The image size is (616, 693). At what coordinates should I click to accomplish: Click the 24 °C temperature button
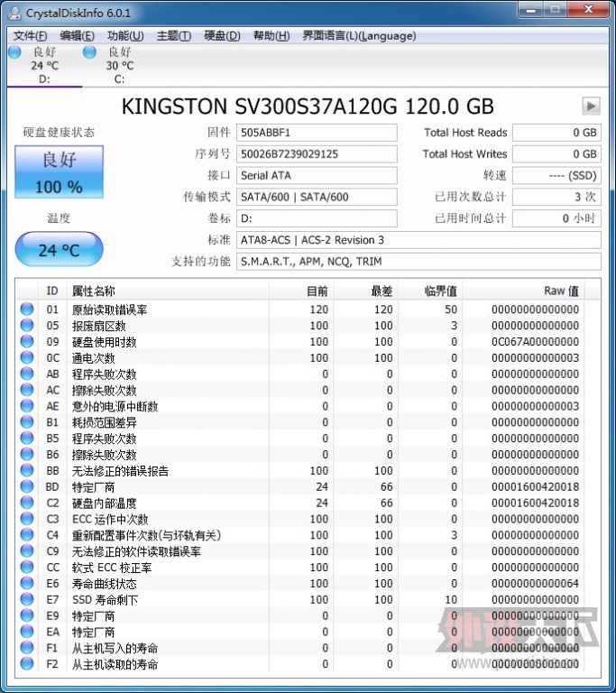coord(60,250)
